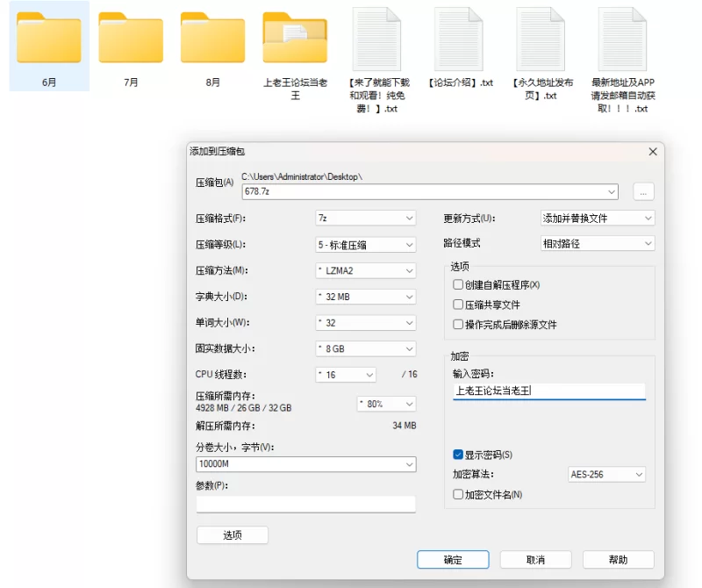702x588 pixels.
Task: Click the 【论坛介绍】.txt file name
Action: [x=459, y=82]
